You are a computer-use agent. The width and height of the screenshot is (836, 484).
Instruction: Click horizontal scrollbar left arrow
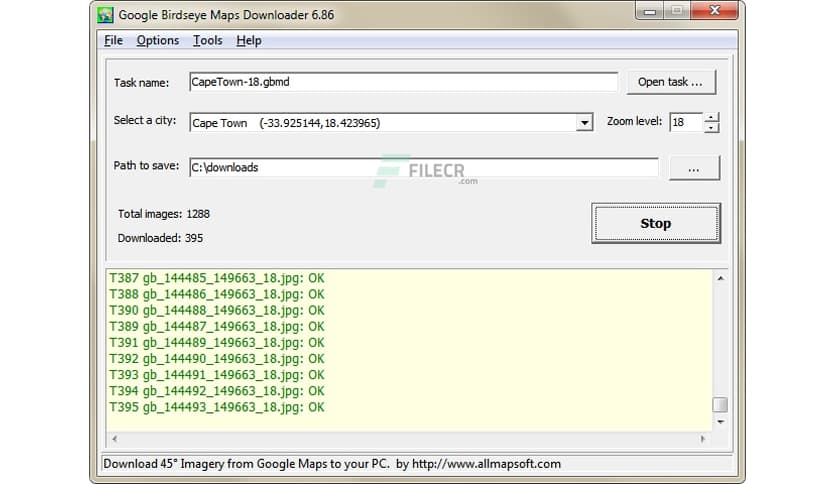115,439
